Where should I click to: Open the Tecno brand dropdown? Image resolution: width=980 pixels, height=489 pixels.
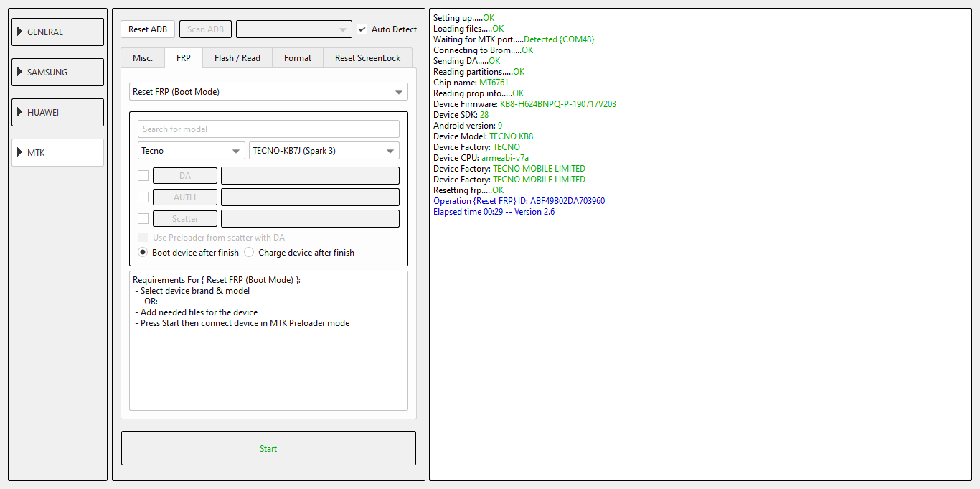click(191, 151)
